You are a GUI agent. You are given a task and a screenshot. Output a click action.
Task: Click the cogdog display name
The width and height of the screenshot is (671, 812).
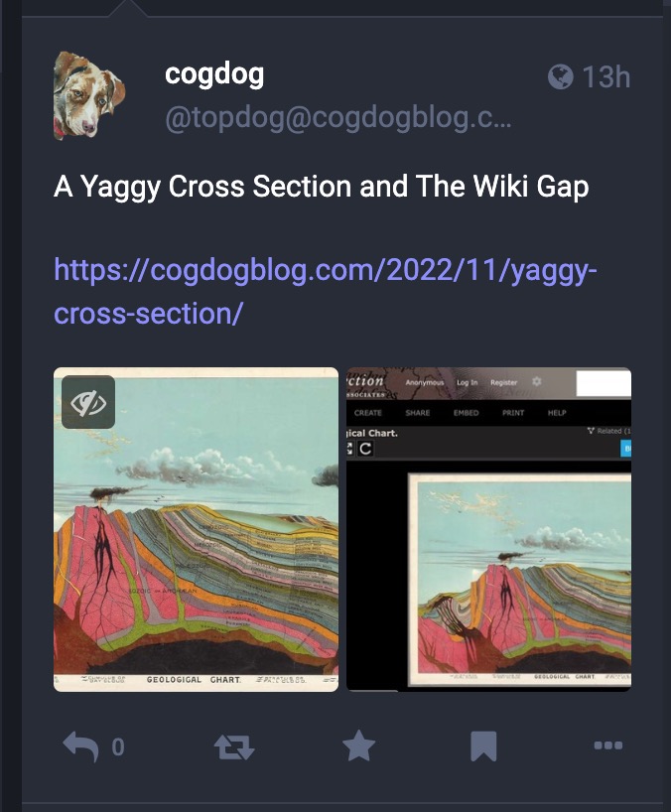point(214,74)
